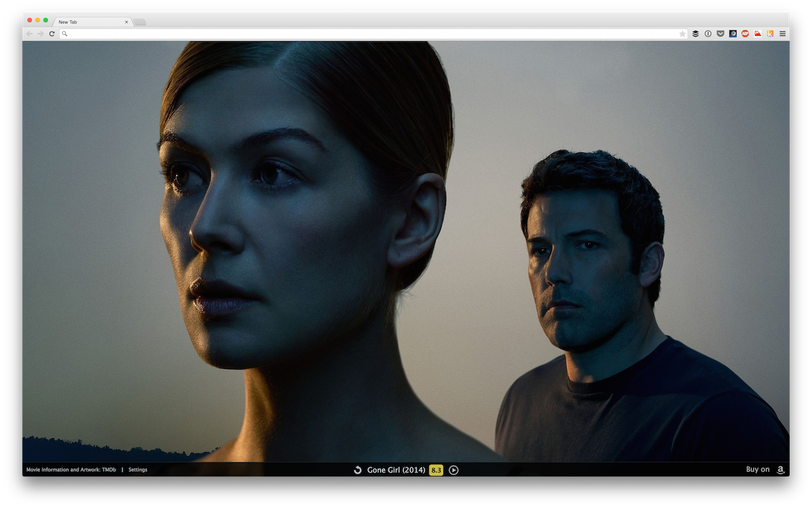Viewport: 812px width, 508px height.
Task: Bookmark this page with the star
Action: 683,34
